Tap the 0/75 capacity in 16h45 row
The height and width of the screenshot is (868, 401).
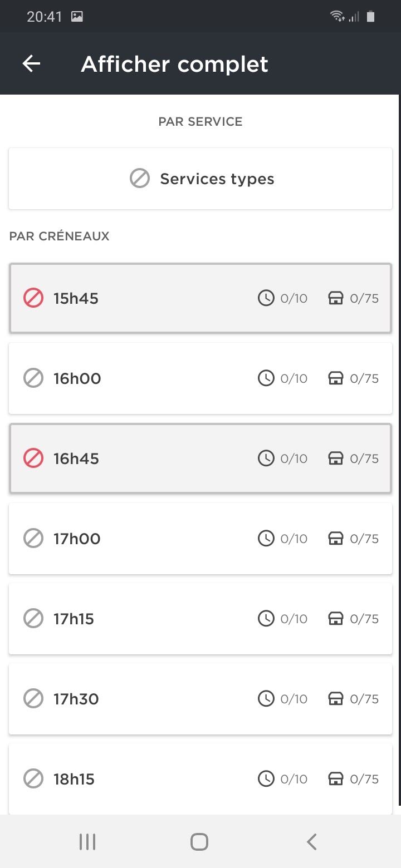click(x=364, y=458)
